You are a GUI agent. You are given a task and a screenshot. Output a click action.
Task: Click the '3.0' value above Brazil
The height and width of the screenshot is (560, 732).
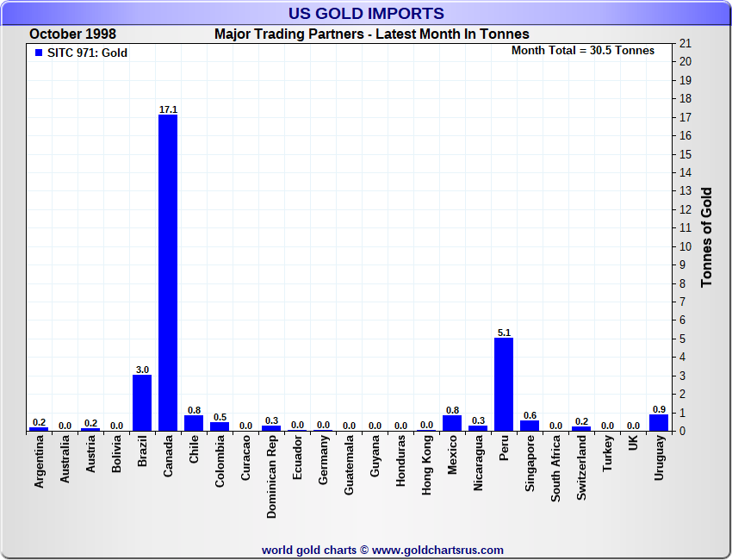click(142, 370)
